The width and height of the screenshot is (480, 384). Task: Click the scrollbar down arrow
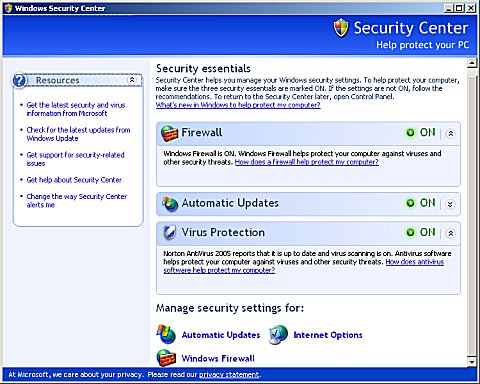[472, 361]
